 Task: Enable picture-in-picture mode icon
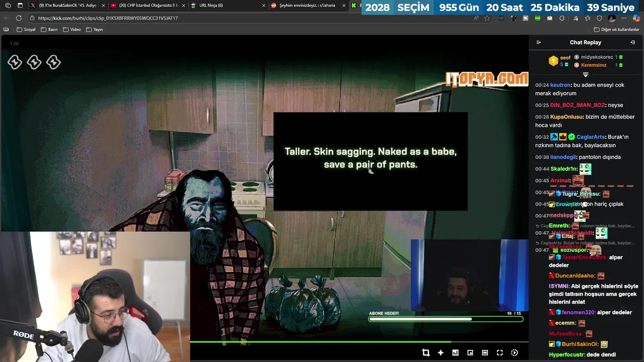(470, 352)
